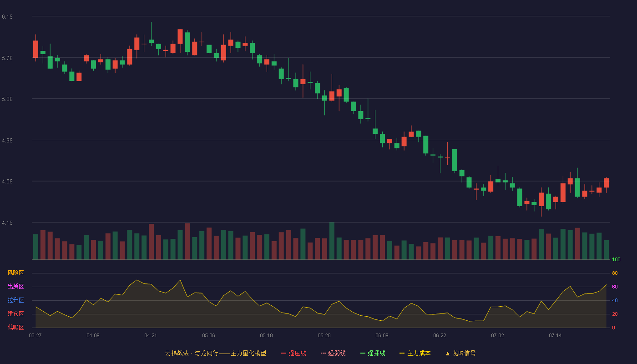Click the 03-27 date axis label
The height and width of the screenshot is (364, 637).
point(35,335)
